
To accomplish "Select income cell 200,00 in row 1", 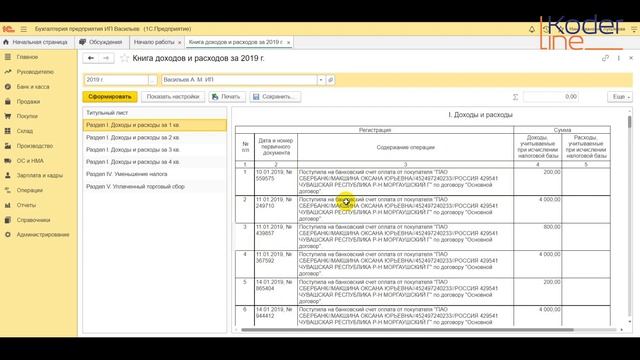I will 538,182.
